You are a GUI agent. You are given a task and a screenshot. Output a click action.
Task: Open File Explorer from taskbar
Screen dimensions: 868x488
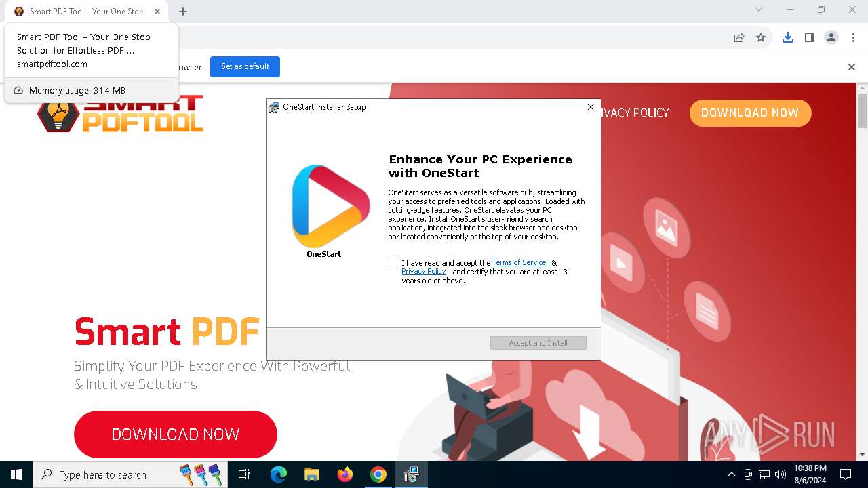click(312, 474)
